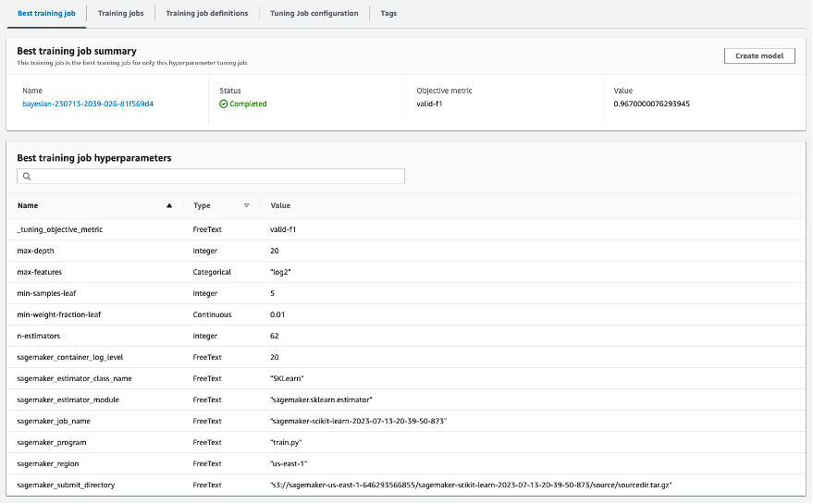The height and width of the screenshot is (504, 813).
Task: Switch to the Training jobs tab
Action: [121, 14]
